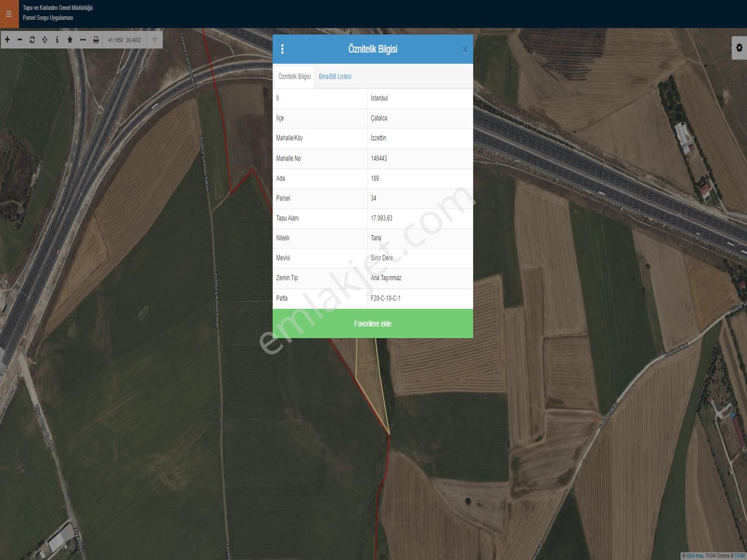Select the Öznitelik Bilgisi tab
Image resolution: width=747 pixels, height=560 pixels.
(294, 77)
